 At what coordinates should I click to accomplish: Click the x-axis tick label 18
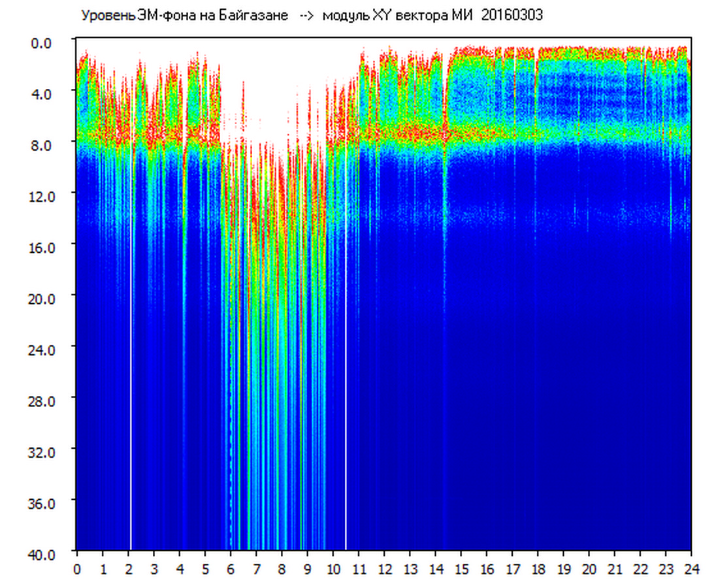[x=538, y=569]
